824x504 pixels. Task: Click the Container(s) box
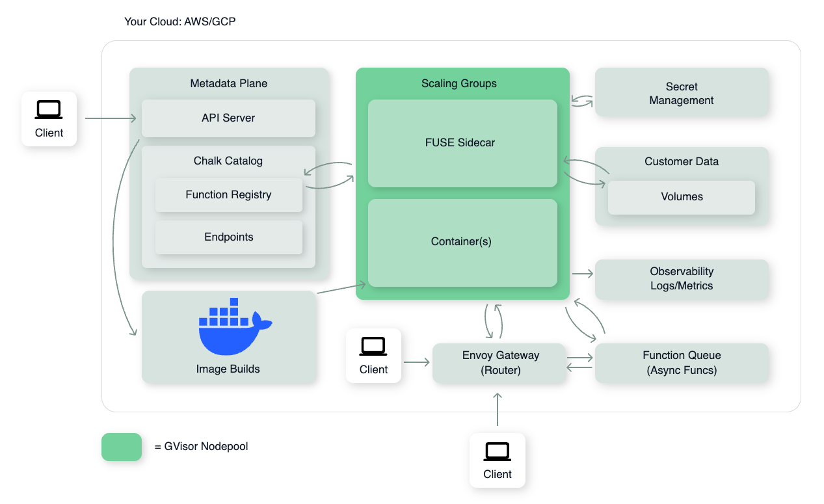click(x=462, y=242)
